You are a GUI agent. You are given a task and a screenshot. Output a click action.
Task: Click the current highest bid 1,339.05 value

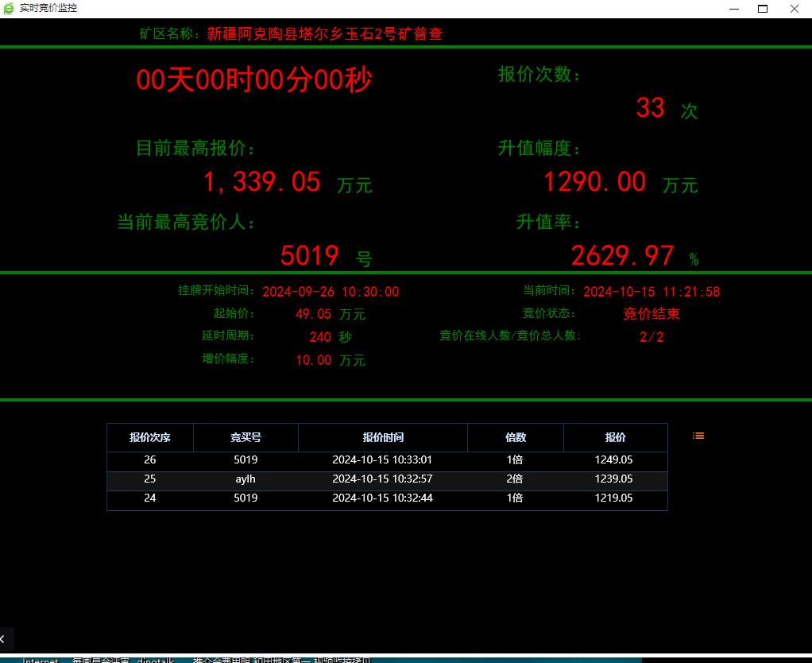[x=261, y=182]
